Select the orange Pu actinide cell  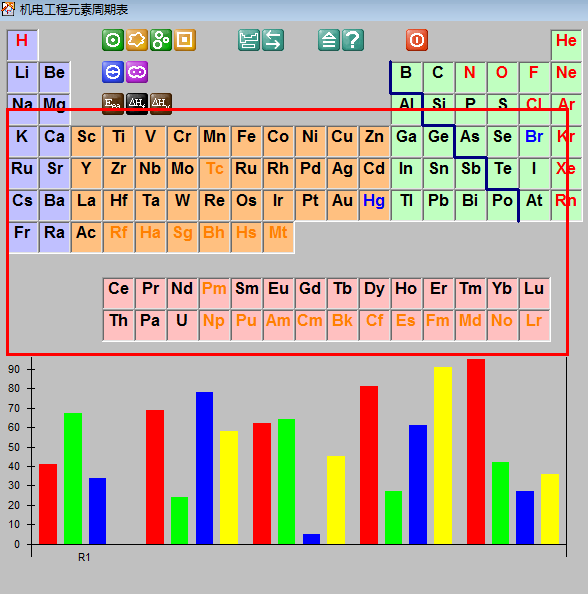(246, 325)
